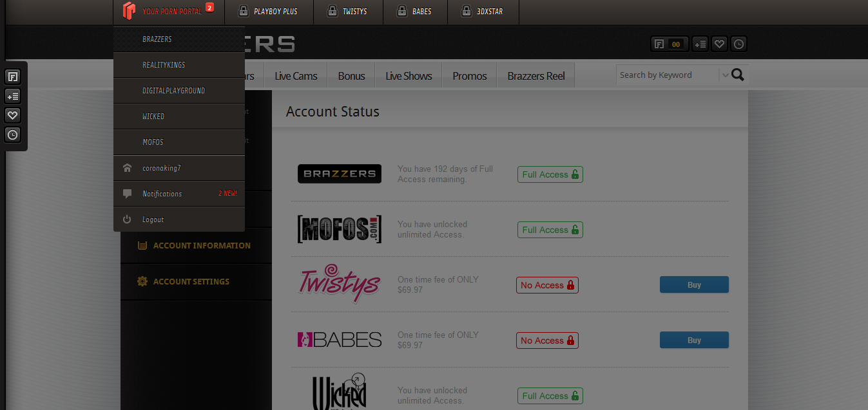The height and width of the screenshot is (410, 868).
Task: Click the Wicked logo in Account Status
Action: pyautogui.click(x=340, y=391)
